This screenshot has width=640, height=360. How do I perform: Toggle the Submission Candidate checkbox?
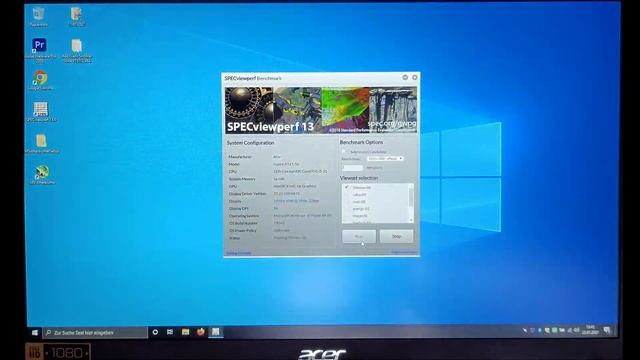point(344,151)
